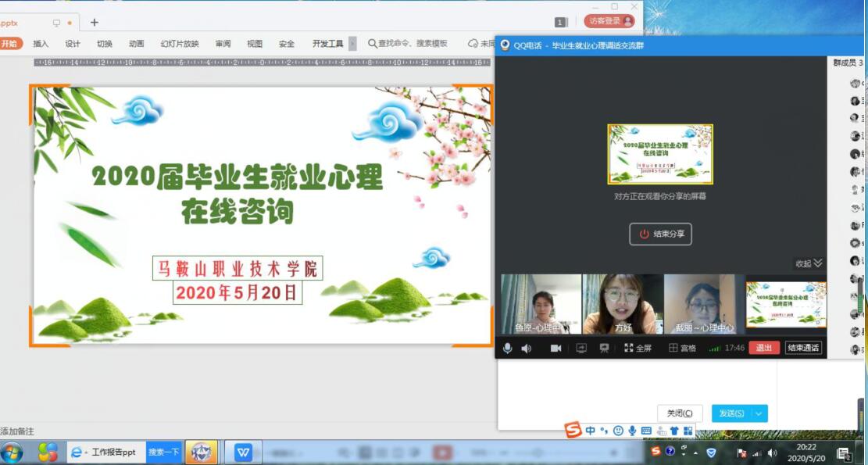This screenshot has height=465, width=868.
Task: Open the 开始 ribbon tab in WPS
Action: 9,44
